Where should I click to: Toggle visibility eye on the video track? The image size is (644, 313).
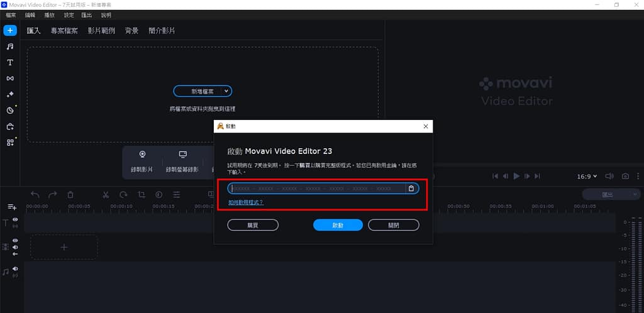16,240
